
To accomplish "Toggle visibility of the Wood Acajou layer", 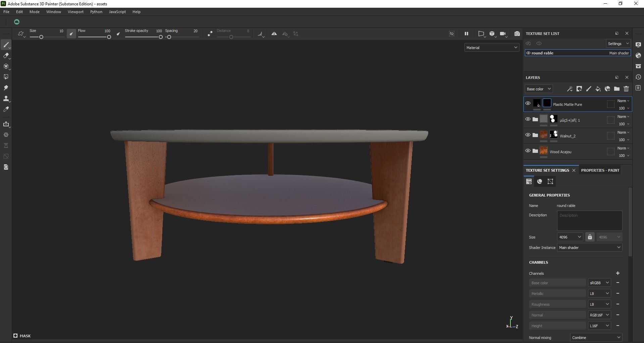I will pyautogui.click(x=528, y=151).
